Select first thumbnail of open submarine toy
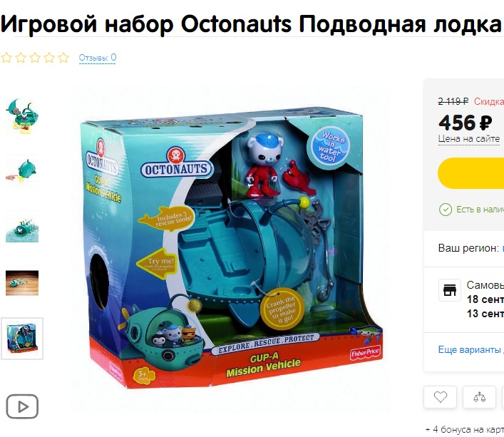 (22, 116)
